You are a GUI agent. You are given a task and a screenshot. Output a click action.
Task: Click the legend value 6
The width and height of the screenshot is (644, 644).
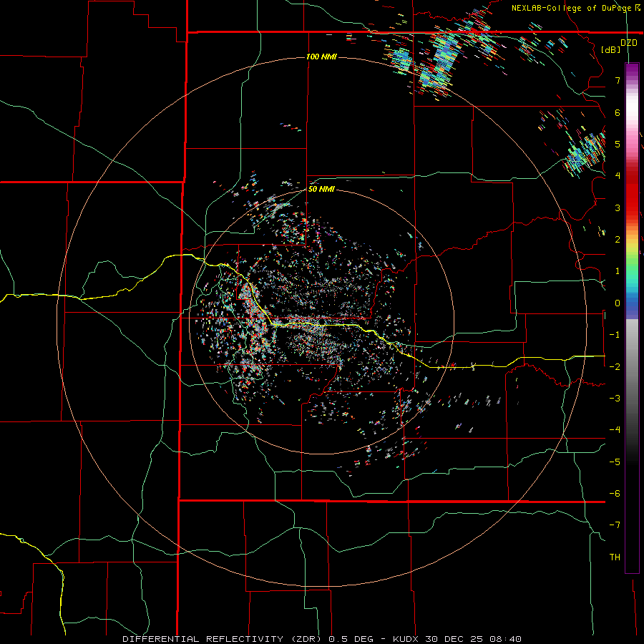coord(618,112)
